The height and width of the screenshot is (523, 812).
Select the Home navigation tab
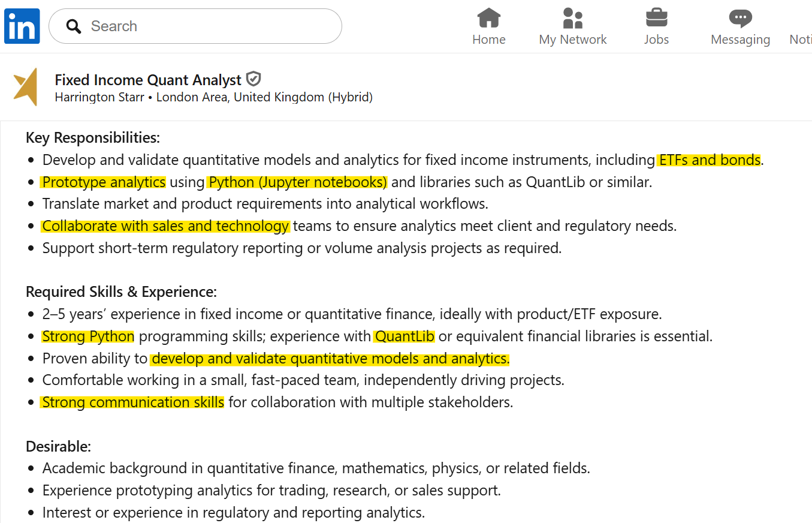[488, 39]
